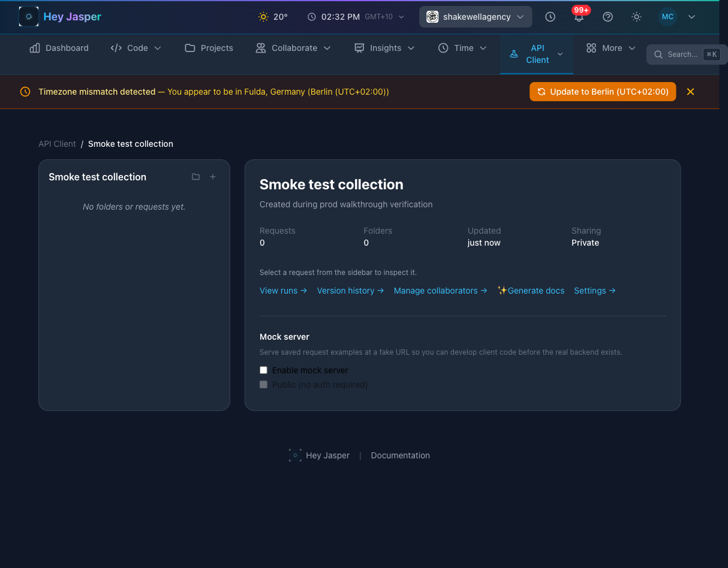
Task: Click the 'Private' sharing value
Action: click(585, 243)
